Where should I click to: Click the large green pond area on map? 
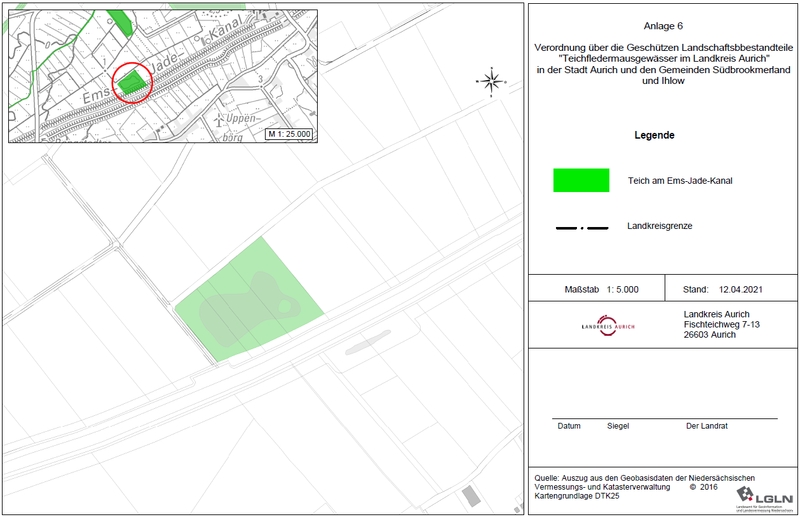(x=250, y=300)
